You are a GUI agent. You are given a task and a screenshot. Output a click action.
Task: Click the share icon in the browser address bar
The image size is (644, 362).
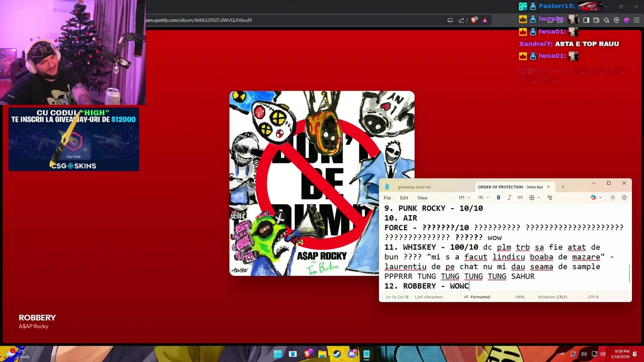click(461, 20)
